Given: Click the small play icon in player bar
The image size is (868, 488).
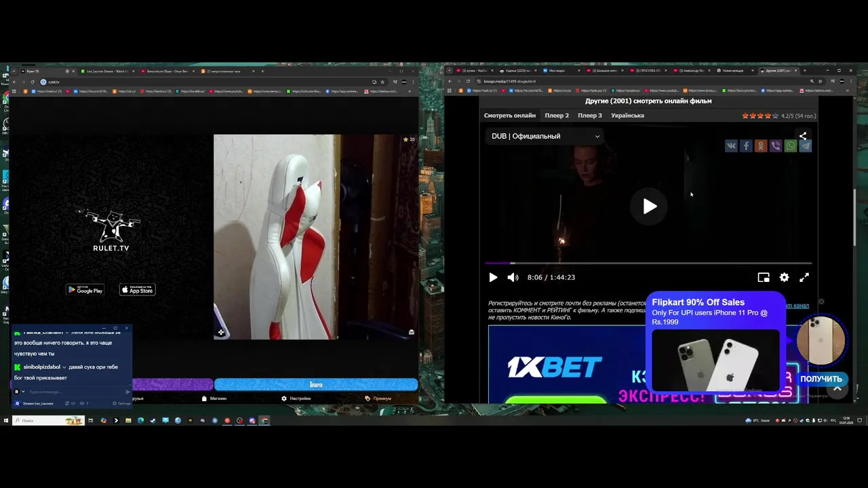Looking at the screenshot, I should click(493, 277).
